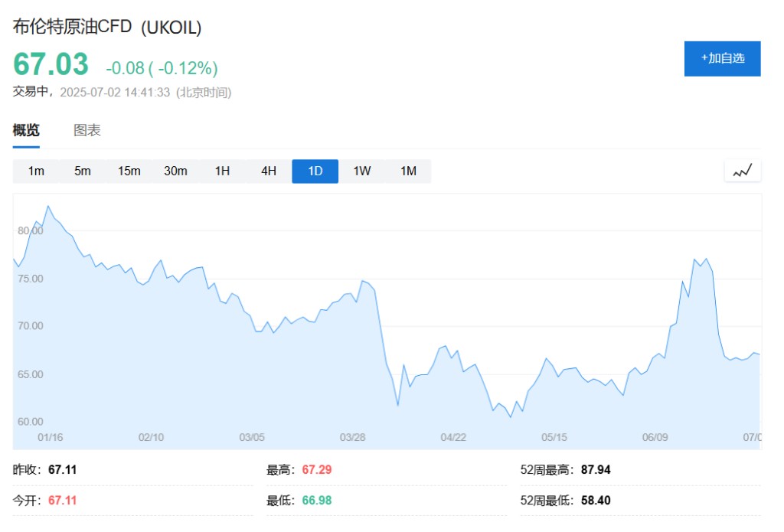Viewport: 784px width, 532px height.
Task: Click the 03/28 date marker on chart
Action: click(352, 438)
